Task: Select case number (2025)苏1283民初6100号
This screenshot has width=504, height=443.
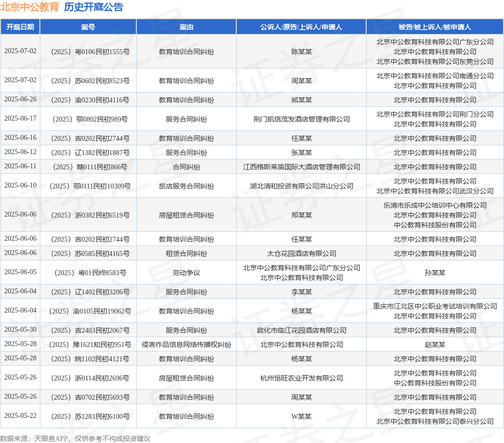Action: point(91,416)
